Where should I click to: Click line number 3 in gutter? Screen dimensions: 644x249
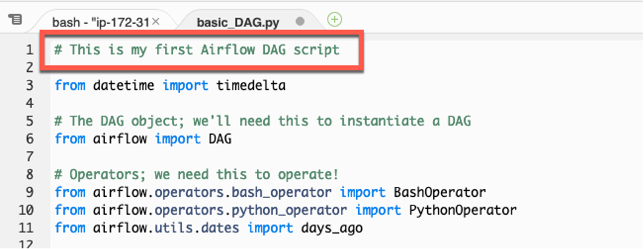click(x=29, y=86)
